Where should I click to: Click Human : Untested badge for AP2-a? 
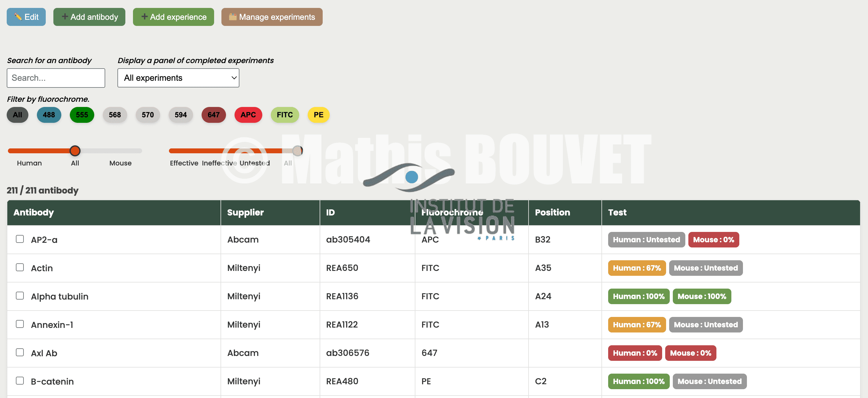tap(646, 240)
